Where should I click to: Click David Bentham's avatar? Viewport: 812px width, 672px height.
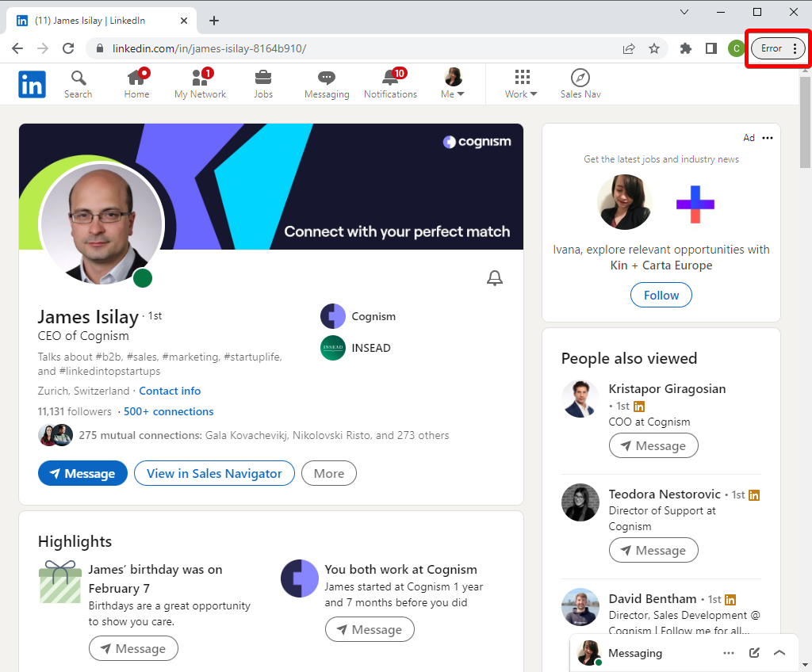click(x=580, y=607)
